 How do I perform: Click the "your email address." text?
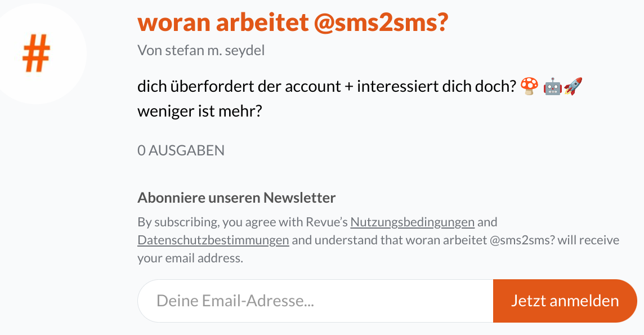coord(190,259)
